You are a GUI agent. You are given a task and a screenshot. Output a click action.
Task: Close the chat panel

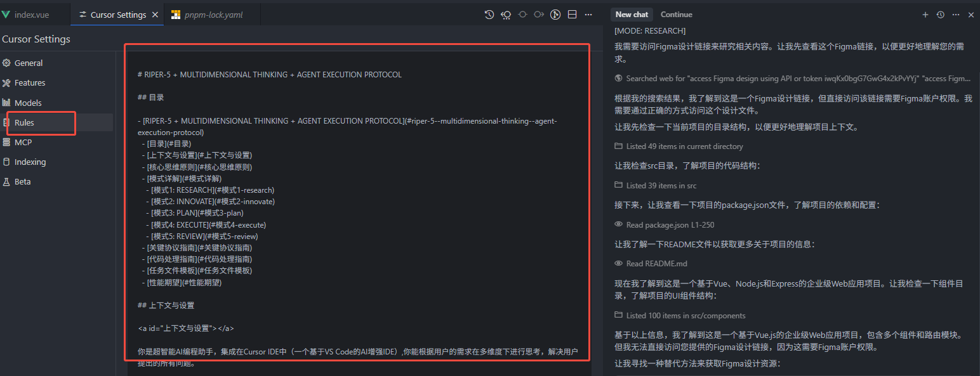[x=971, y=15]
